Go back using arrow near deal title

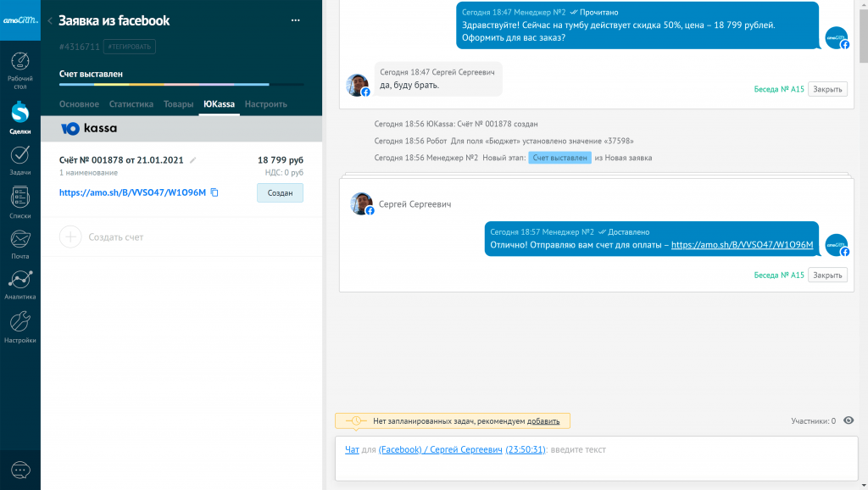(50, 21)
